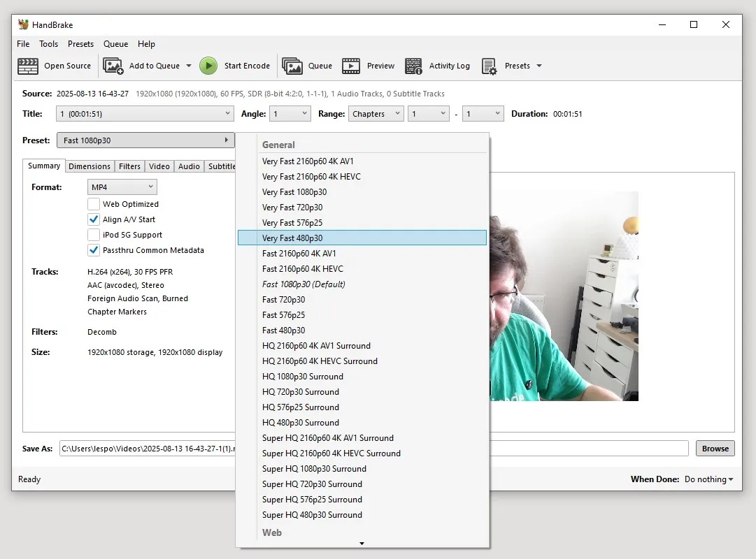Open the Title dropdown
756x559 pixels.
[145, 114]
